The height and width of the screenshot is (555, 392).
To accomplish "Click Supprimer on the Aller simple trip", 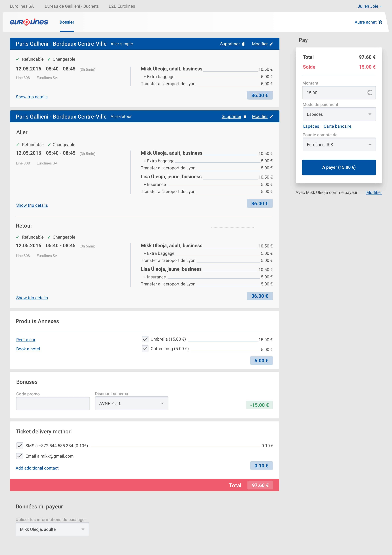I will pyautogui.click(x=230, y=44).
